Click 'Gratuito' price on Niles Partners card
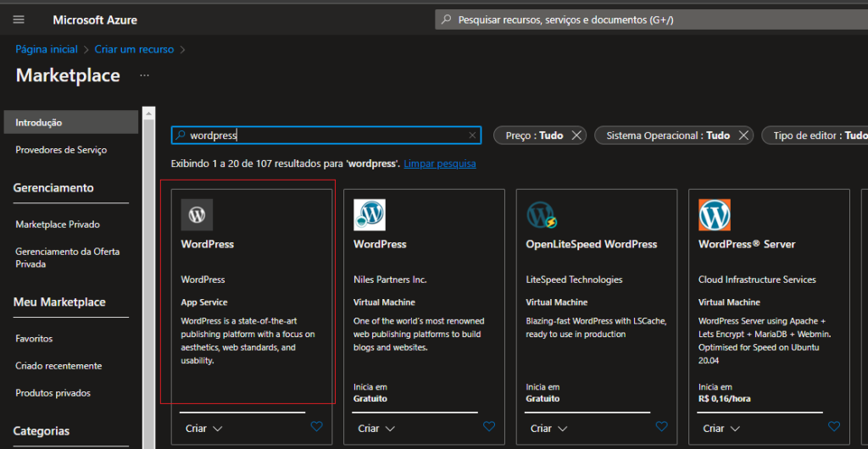Image resolution: width=868 pixels, height=449 pixels. point(370,399)
